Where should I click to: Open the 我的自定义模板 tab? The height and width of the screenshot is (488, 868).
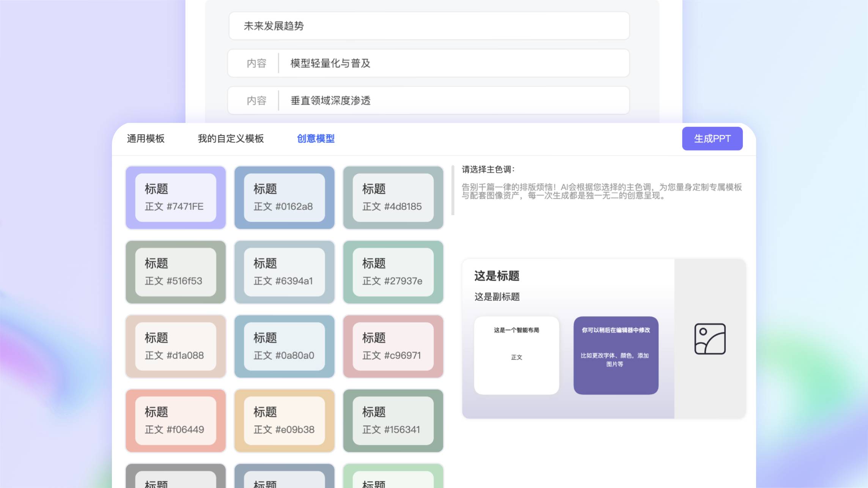tap(231, 139)
